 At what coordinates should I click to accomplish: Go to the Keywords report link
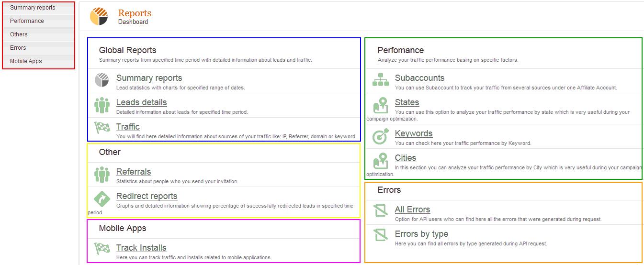414,133
